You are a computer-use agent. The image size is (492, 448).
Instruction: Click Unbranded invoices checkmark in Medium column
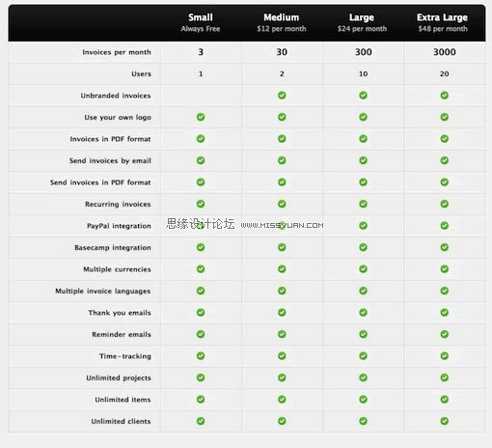(x=282, y=96)
